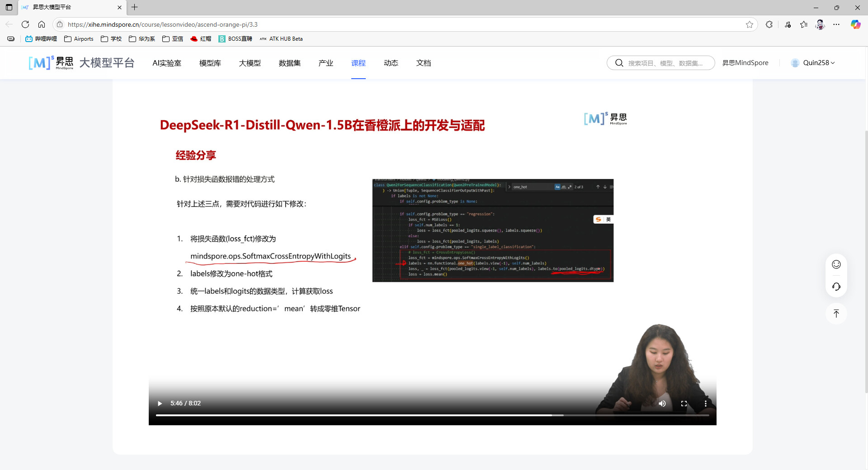The width and height of the screenshot is (868, 470).
Task: Click the project search input field
Action: (665, 63)
